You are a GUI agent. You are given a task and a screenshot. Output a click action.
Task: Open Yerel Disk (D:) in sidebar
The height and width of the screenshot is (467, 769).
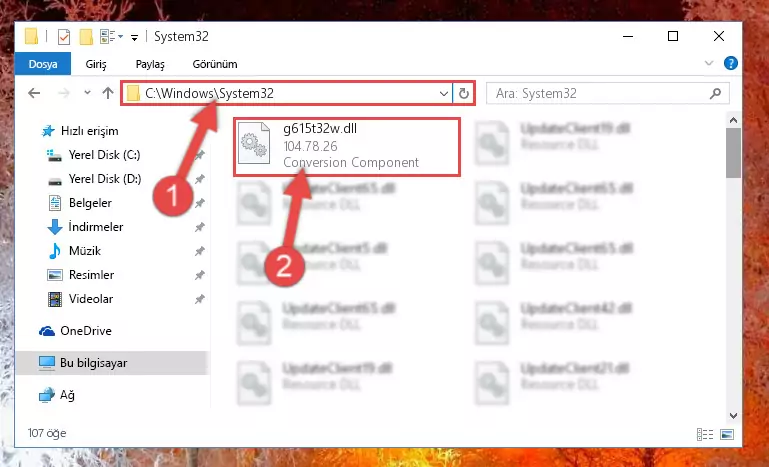click(104, 179)
